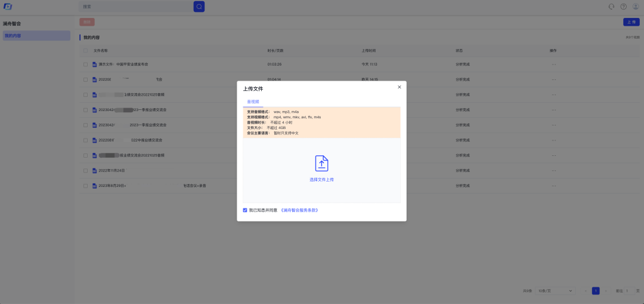The width and height of the screenshot is (644, 304).
Task: Open 演示文件：中国平安业绩发布会 file name
Action: 123,65
